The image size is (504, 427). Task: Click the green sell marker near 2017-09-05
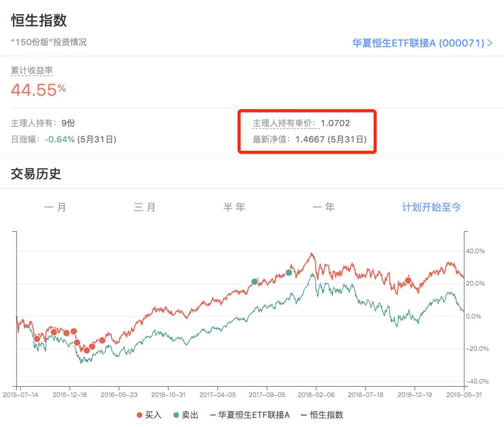pyautogui.click(x=289, y=273)
